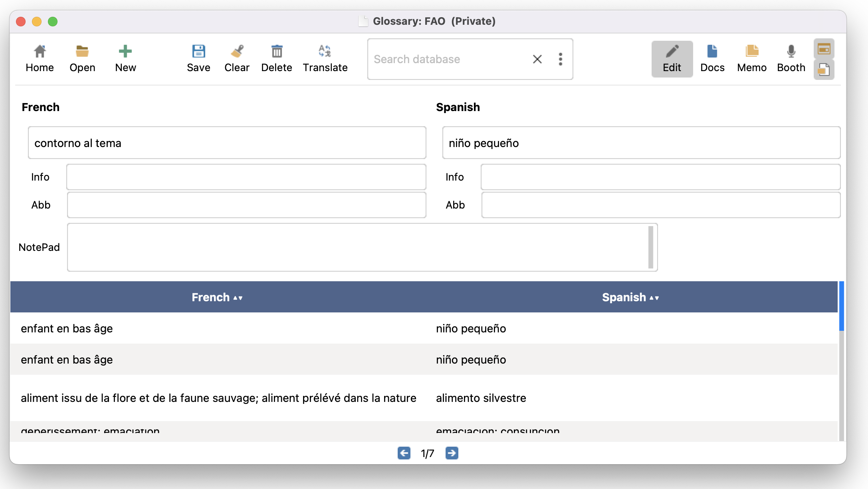868x489 pixels.
Task: Open a glossary with the Open icon
Action: (x=82, y=58)
